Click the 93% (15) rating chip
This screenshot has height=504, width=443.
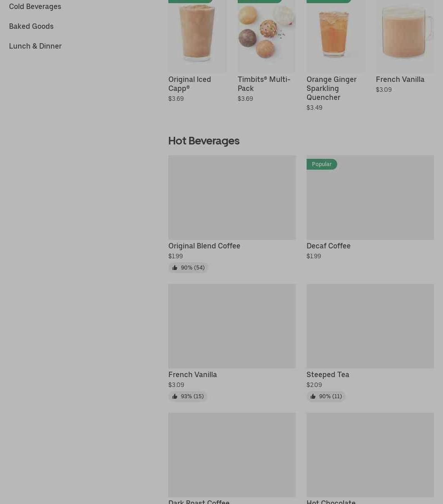click(x=188, y=396)
